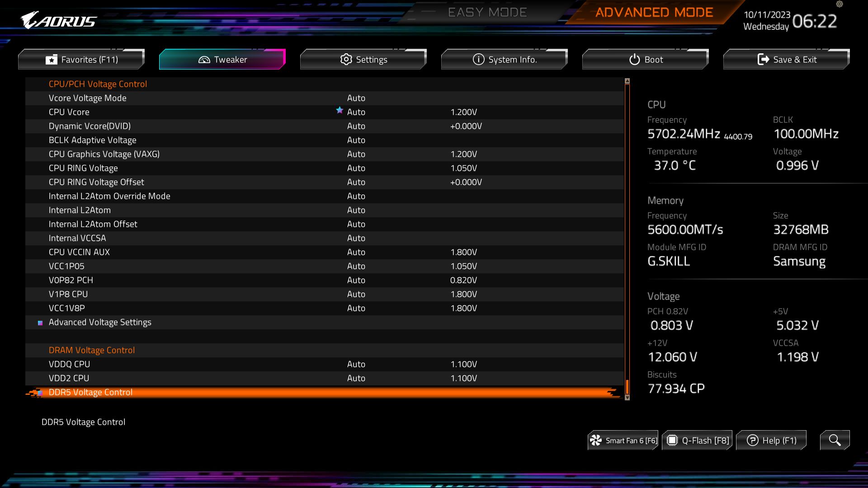868x488 pixels.
Task: Click the memory frequency 5600.00MT/s reading
Action: tap(685, 230)
